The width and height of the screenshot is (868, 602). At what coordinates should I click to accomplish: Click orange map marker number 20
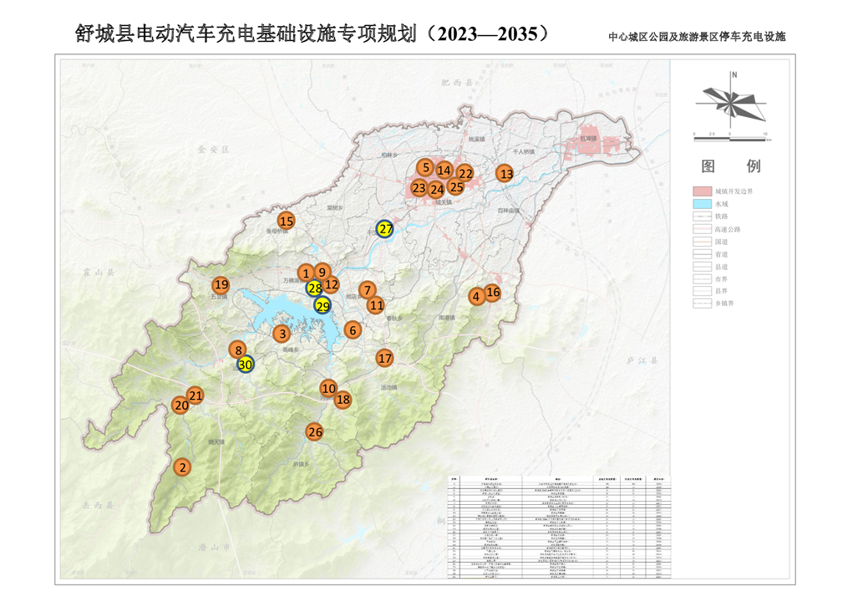[181, 406]
